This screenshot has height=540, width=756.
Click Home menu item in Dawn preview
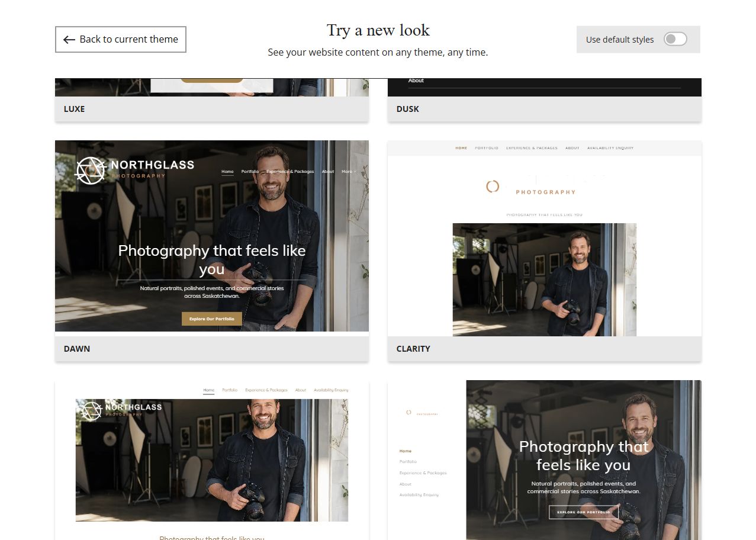pos(227,172)
